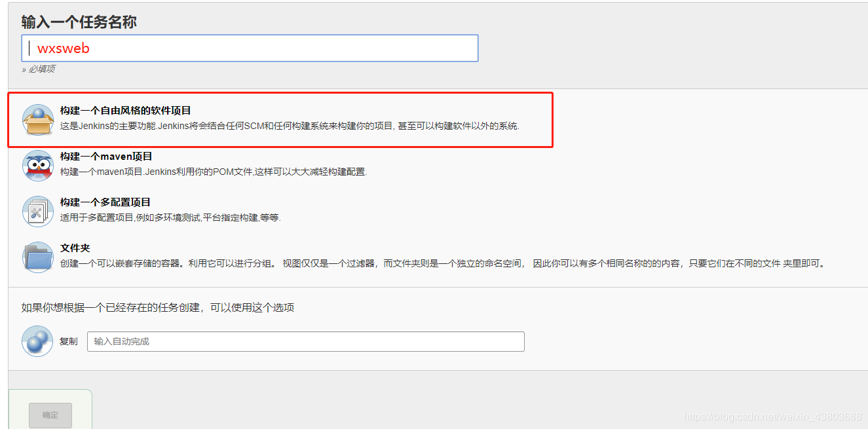
Task: Click the copy job spheres icon
Action: pyautogui.click(x=37, y=341)
